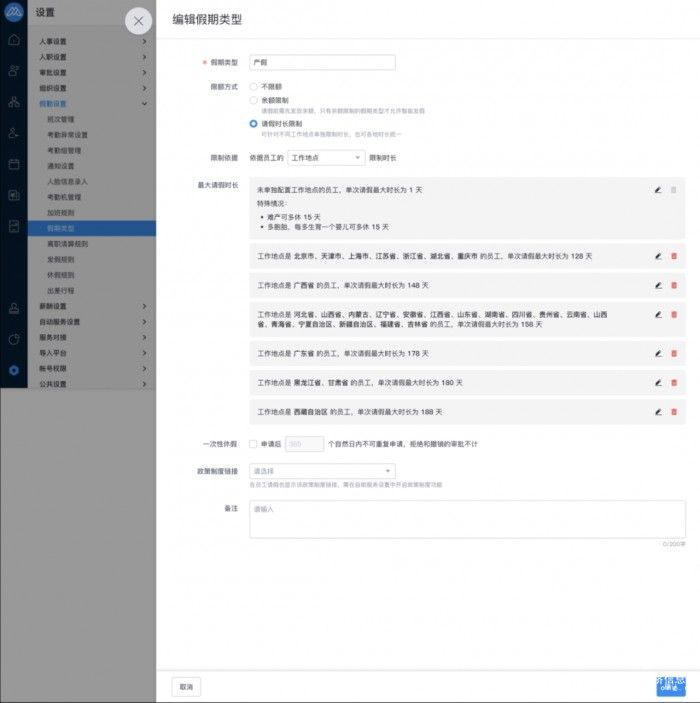Open the 政策制度链接 dropdown
Viewport: 700px width, 703px height.
click(x=322, y=471)
